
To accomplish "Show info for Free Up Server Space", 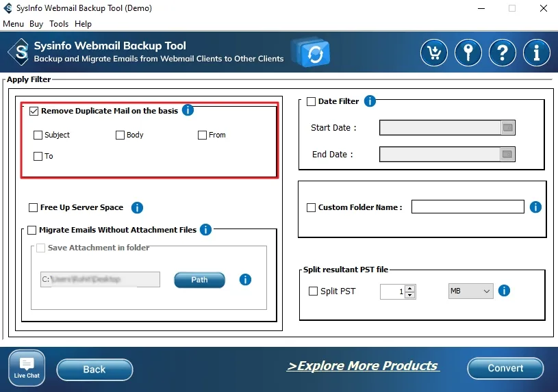I will (137, 207).
